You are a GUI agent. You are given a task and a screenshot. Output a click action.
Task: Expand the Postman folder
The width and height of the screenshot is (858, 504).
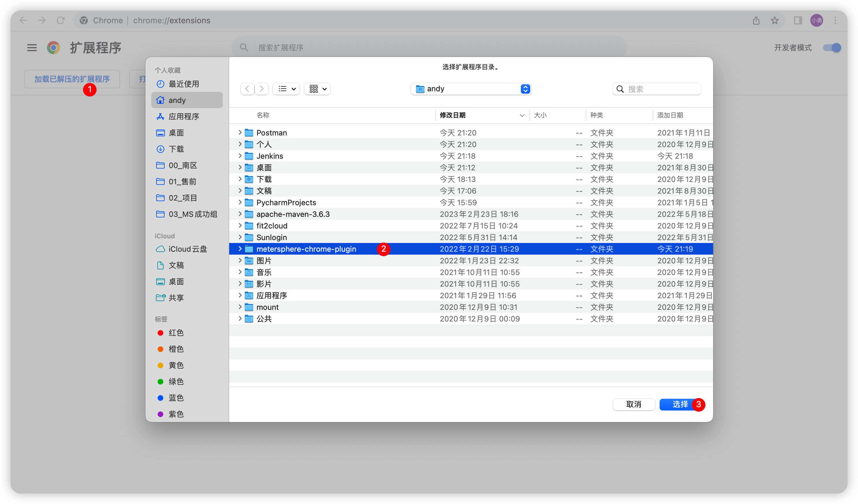pos(240,132)
